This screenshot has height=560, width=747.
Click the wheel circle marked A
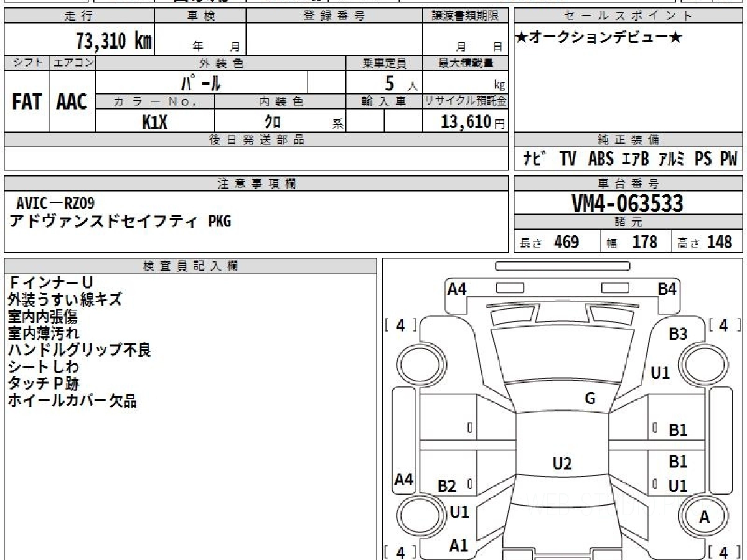[x=705, y=516]
